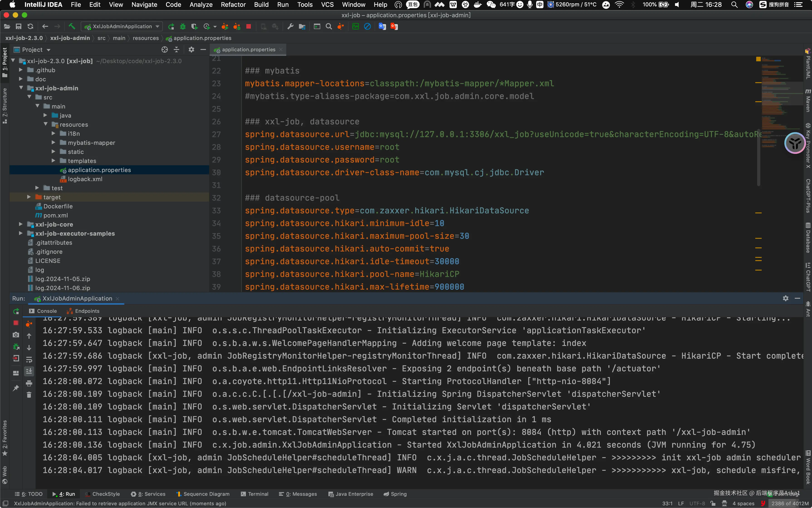This screenshot has width=812, height=508.
Task: Expand the java source folder
Action: pos(45,115)
